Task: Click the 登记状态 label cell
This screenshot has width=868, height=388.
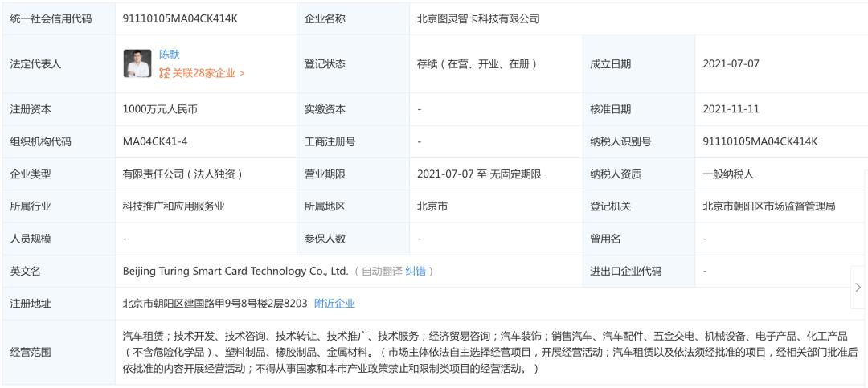Action: coord(353,63)
